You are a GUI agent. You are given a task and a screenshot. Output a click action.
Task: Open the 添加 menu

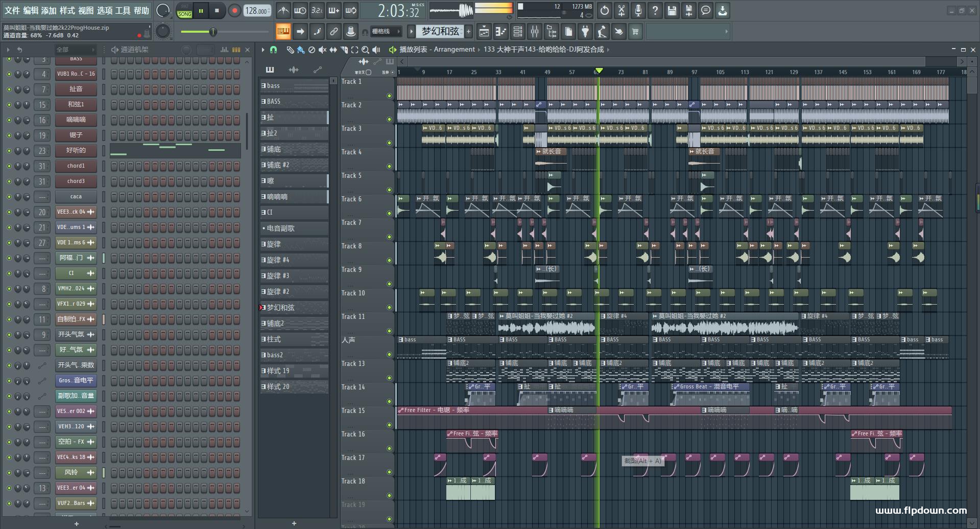[x=49, y=10]
